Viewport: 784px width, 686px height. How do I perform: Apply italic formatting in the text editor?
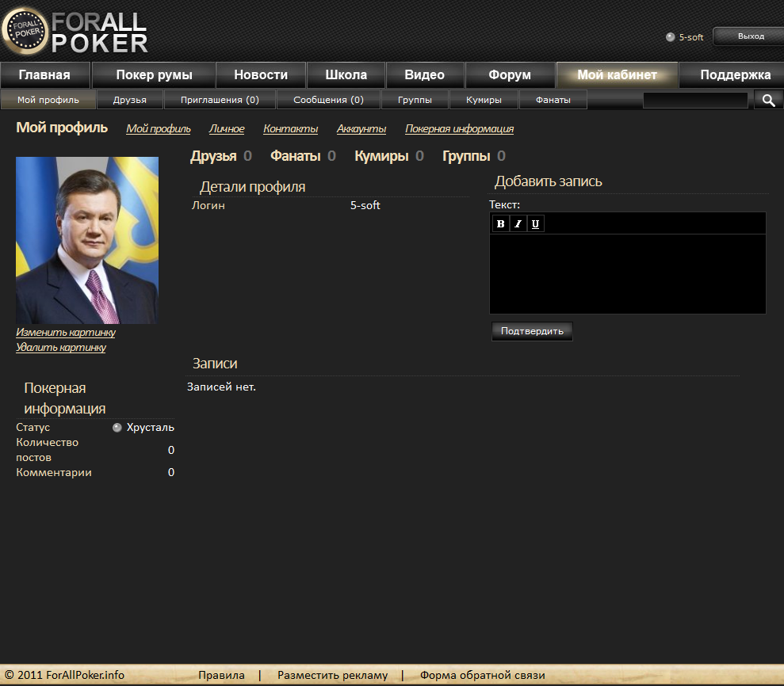(518, 224)
